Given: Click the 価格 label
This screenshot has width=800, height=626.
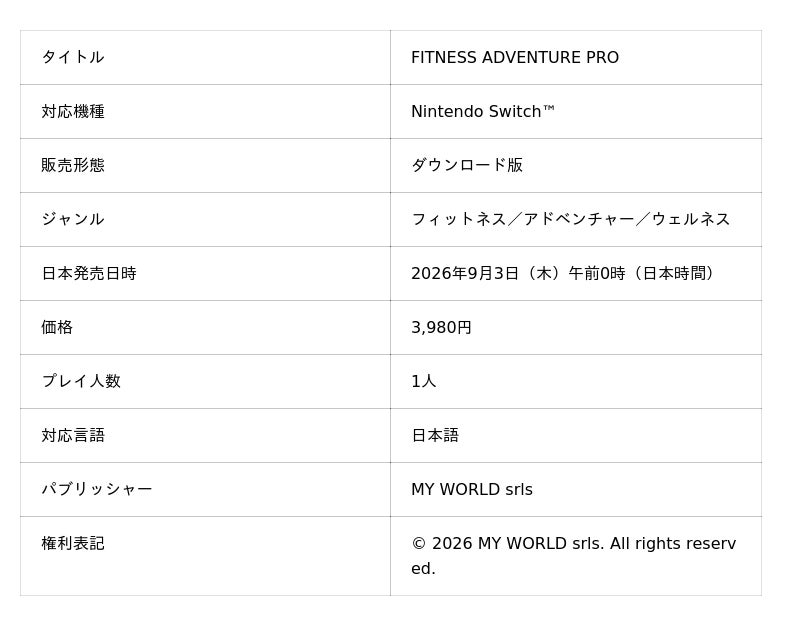Looking at the screenshot, I should point(57,328).
